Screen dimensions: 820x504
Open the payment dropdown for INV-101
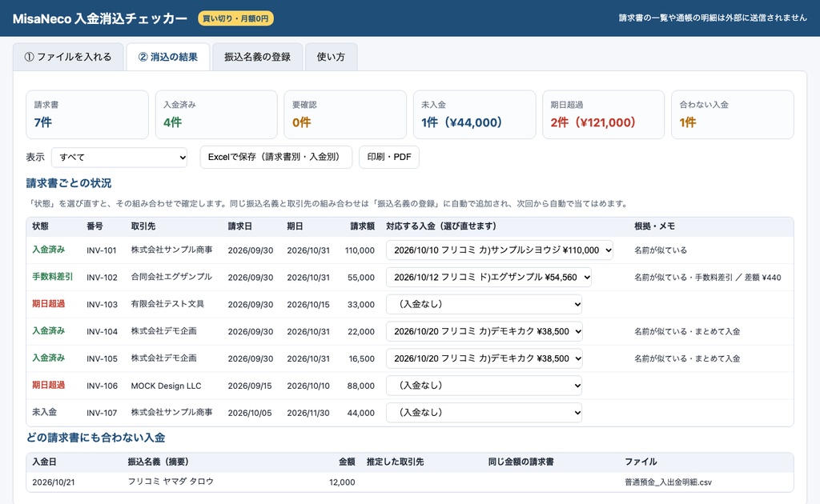[500, 250]
